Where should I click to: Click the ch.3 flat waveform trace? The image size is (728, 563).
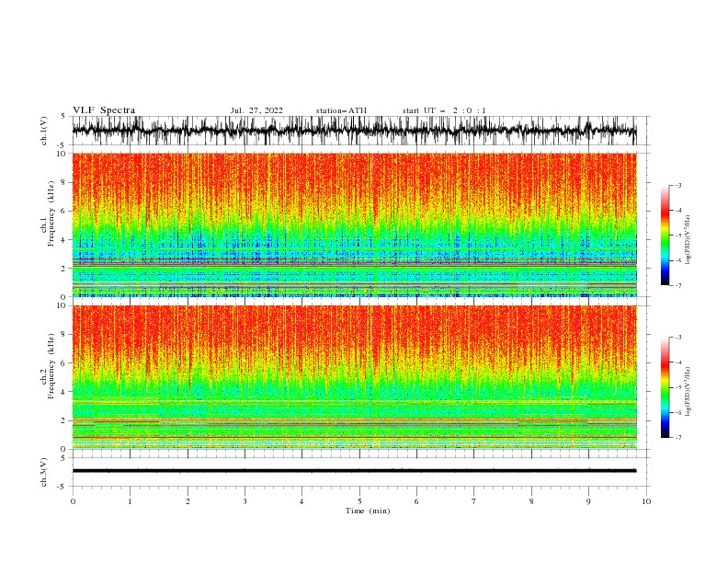[354, 471]
